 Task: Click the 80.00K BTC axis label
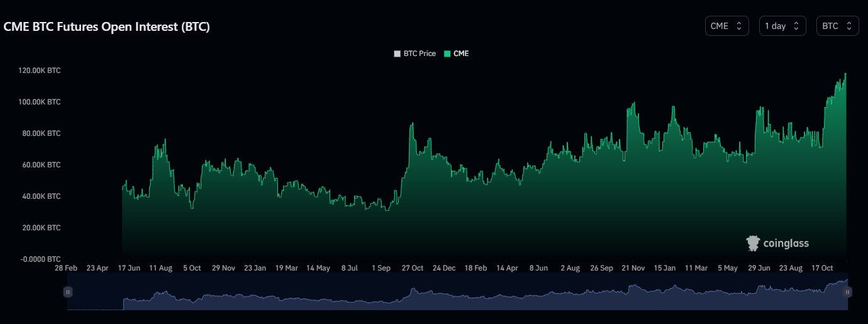[42, 133]
